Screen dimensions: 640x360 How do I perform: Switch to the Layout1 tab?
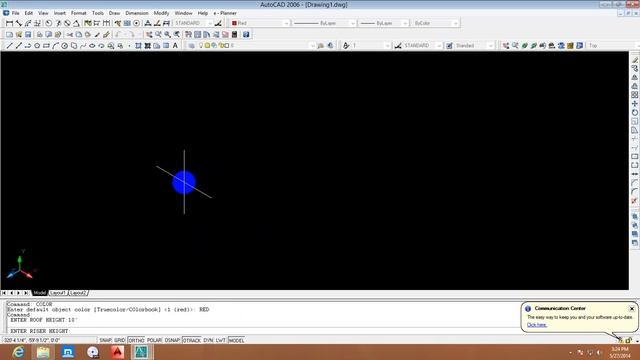(58, 293)
